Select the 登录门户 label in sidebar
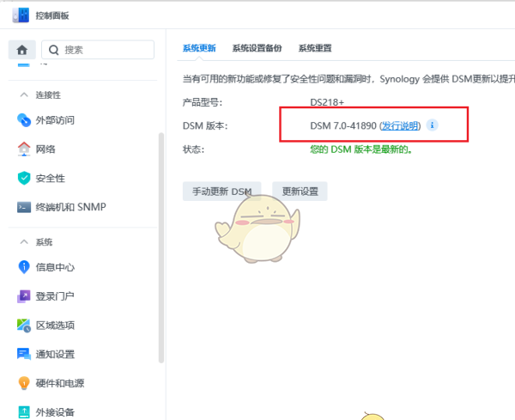515x420 pixels. tap(55, 296)
